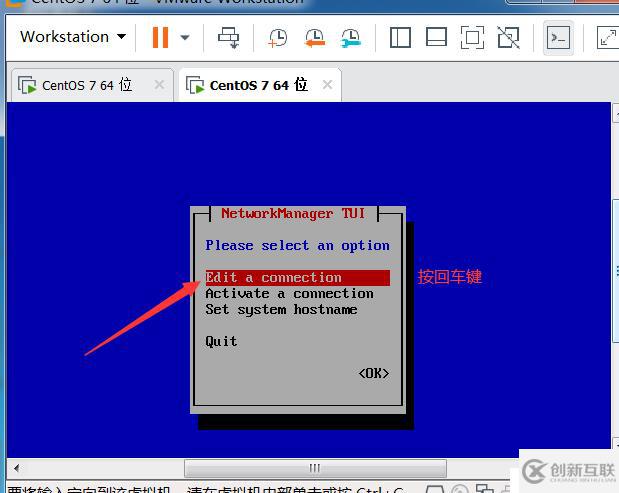Click the left arrow of horizontal scrollbar

(16, 469)
